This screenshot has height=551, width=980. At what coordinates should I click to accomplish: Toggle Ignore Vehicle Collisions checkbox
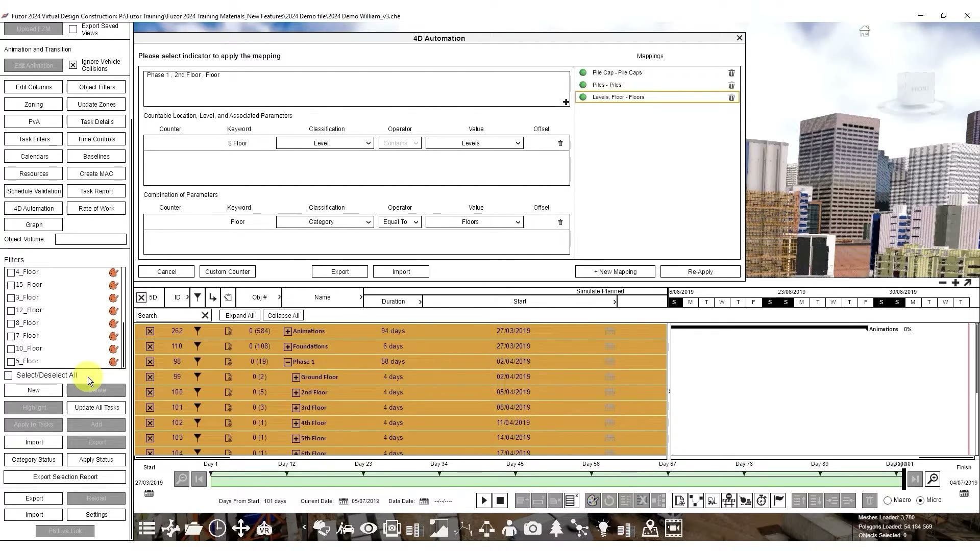pyautogui.click(x=73, y=65)
